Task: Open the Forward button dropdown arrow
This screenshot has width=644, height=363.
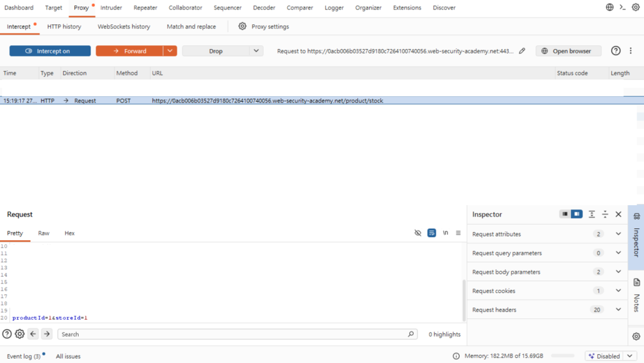Action: (x=170, y=51)
